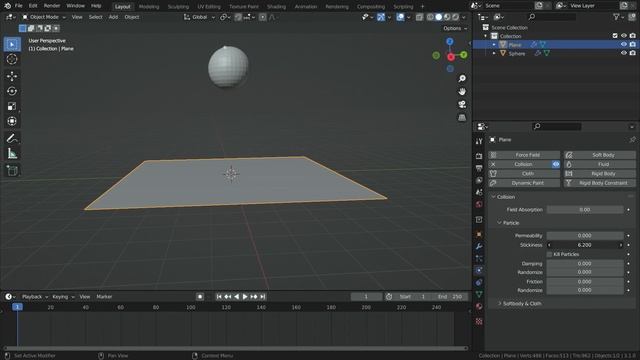Screen dimensions: 640x360
Task: Click the play animation button
Action: pos(245,297)
